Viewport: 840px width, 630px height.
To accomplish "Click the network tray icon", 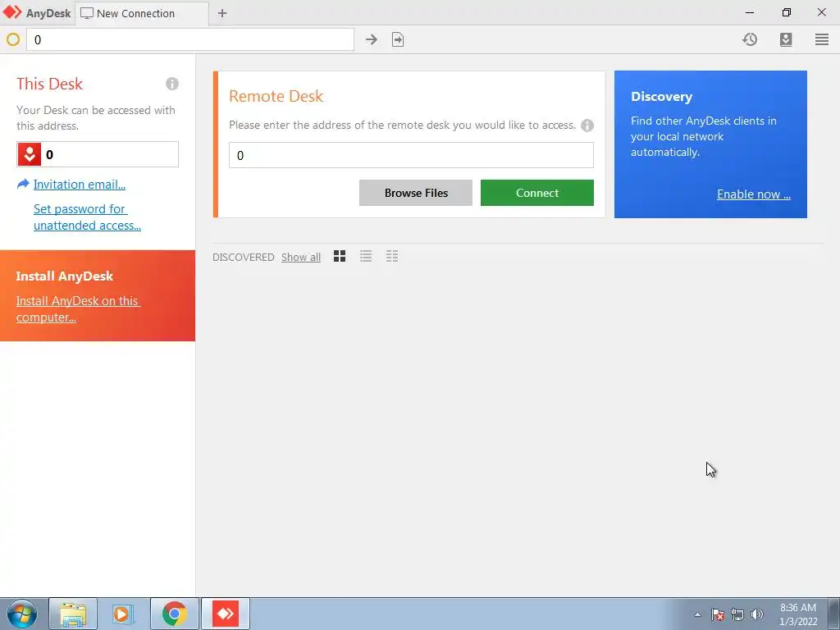I will tap(737, 614).
